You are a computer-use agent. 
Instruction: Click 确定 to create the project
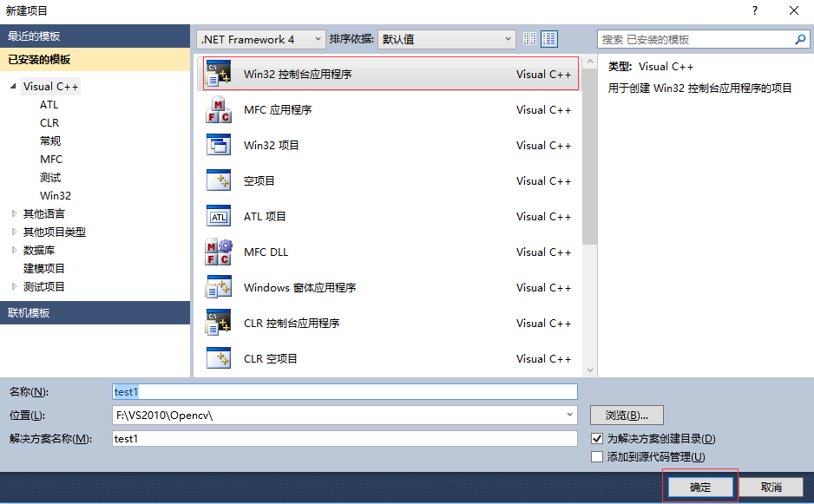(x=699, y=487)
